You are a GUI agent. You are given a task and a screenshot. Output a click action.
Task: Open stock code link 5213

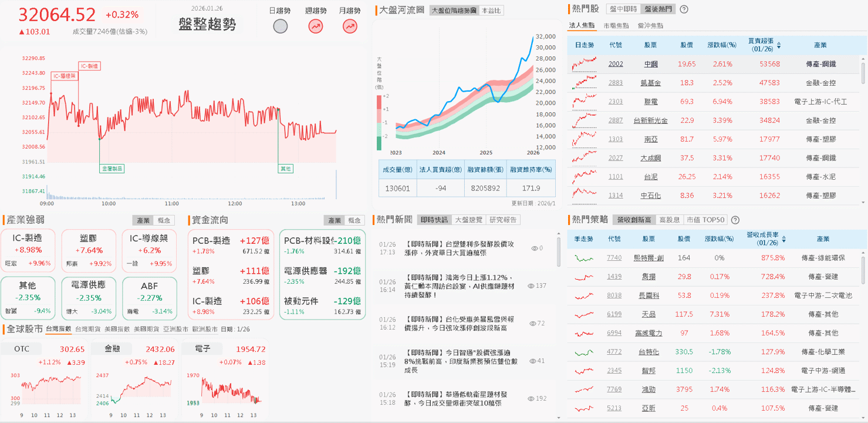[614, 408]
